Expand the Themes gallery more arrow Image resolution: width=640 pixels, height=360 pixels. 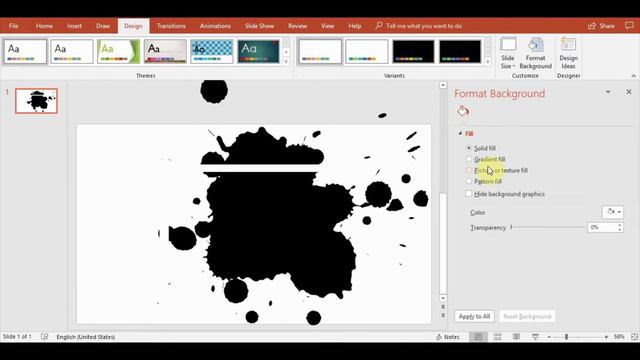(286, 61)
